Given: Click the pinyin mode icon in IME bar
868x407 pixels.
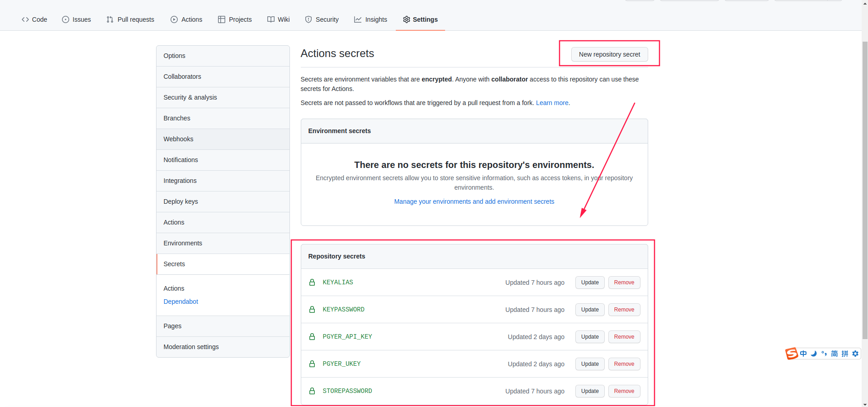Looking at the screenshot, I should tap(845, 354).
